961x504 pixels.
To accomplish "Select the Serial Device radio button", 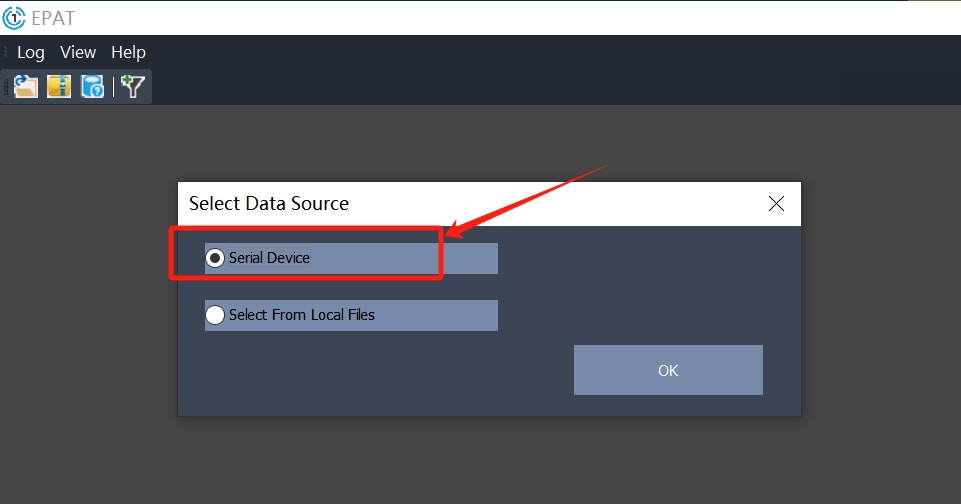I will [x=215, y=258].
